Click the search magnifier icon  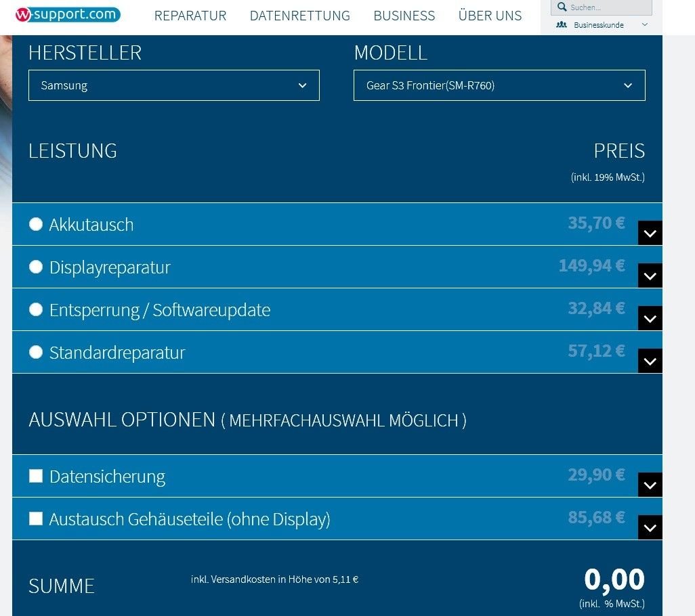562,7
